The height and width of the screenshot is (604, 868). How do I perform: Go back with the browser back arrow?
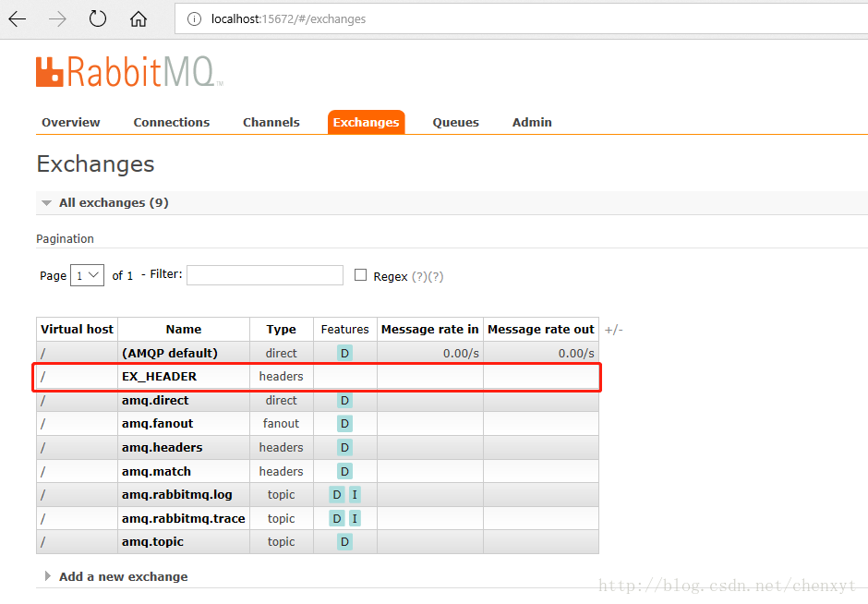click(18, 19)
